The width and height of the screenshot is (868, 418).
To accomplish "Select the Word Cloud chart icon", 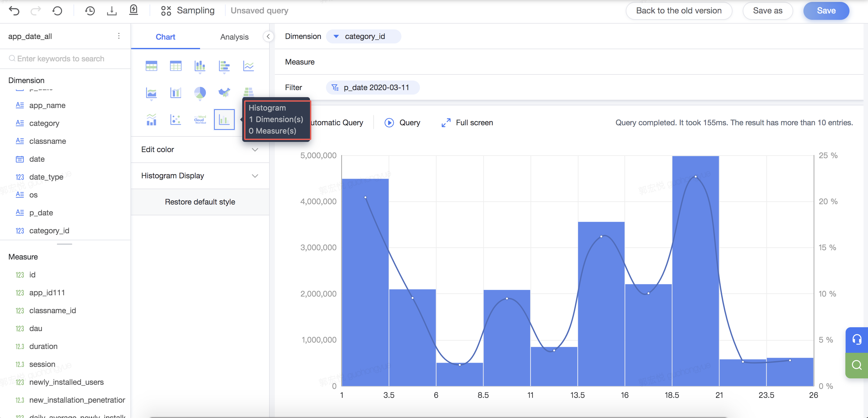I will 200,119.
